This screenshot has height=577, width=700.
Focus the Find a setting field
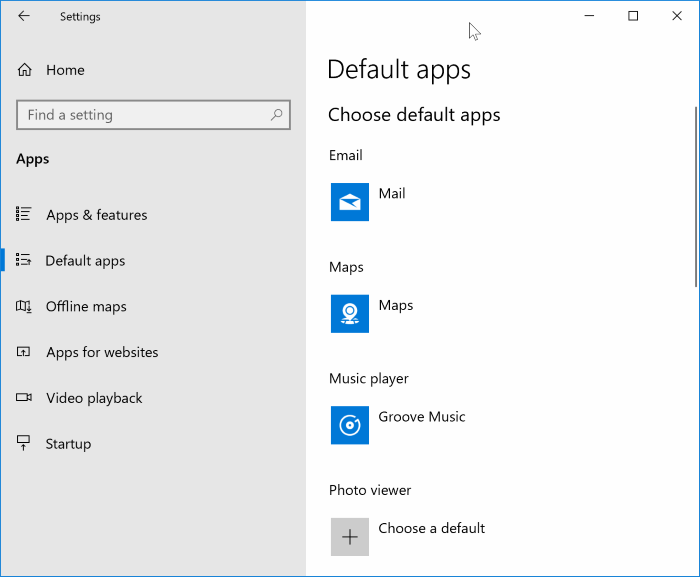pos(154,115)
